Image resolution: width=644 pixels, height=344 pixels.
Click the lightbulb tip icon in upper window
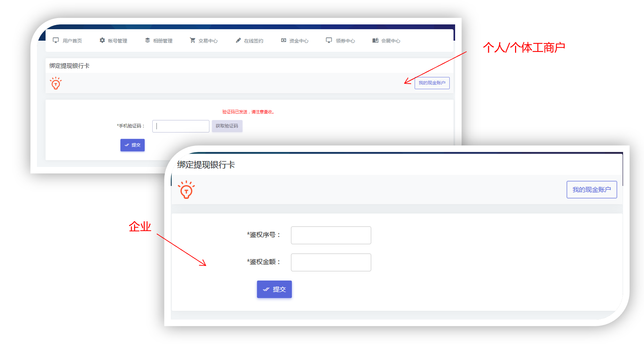[56, 83]
